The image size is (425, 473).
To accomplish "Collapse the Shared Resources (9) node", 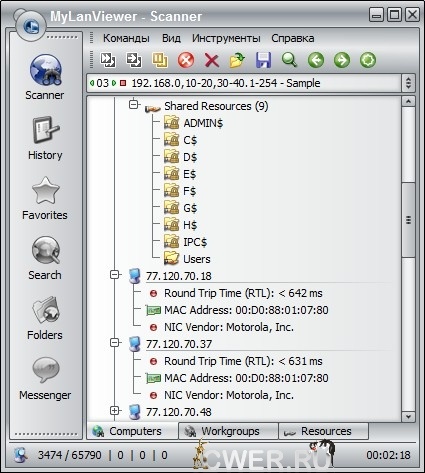I will [133, 105].
